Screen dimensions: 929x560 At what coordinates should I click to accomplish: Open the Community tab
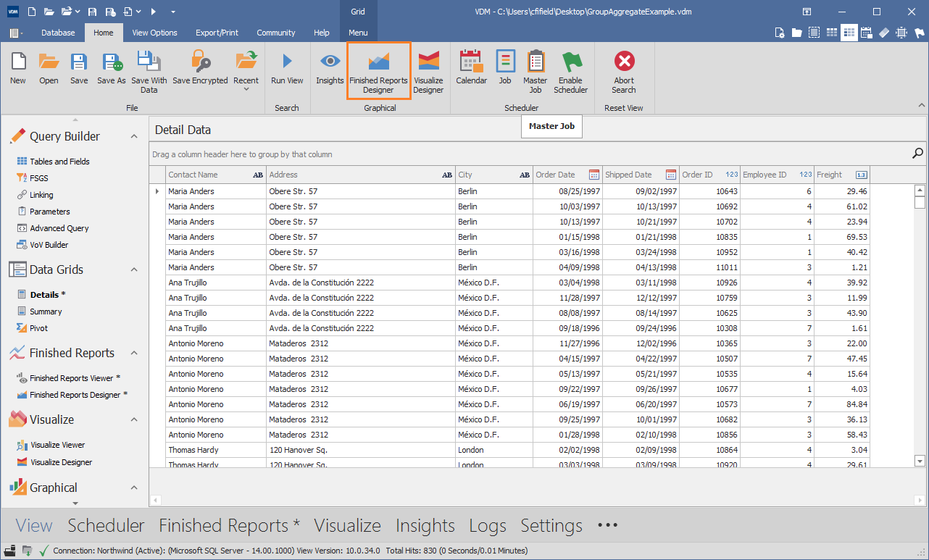(276, 33)
